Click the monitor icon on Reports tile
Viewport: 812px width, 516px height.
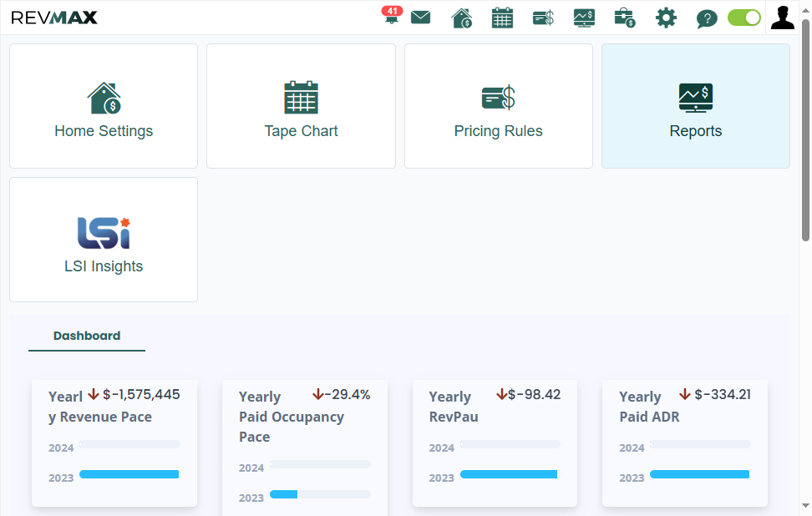pyautogui.click(x=696, y=98)
